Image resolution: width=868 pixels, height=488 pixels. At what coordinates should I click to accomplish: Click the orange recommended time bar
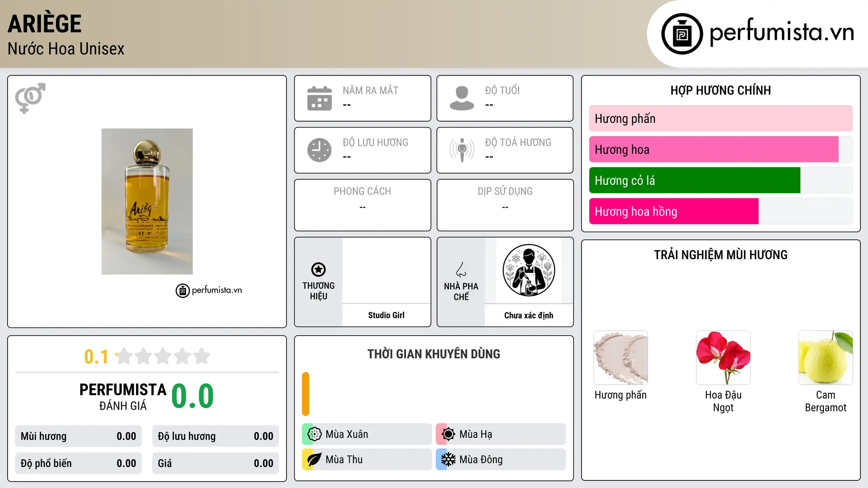[x=306, y=394]
